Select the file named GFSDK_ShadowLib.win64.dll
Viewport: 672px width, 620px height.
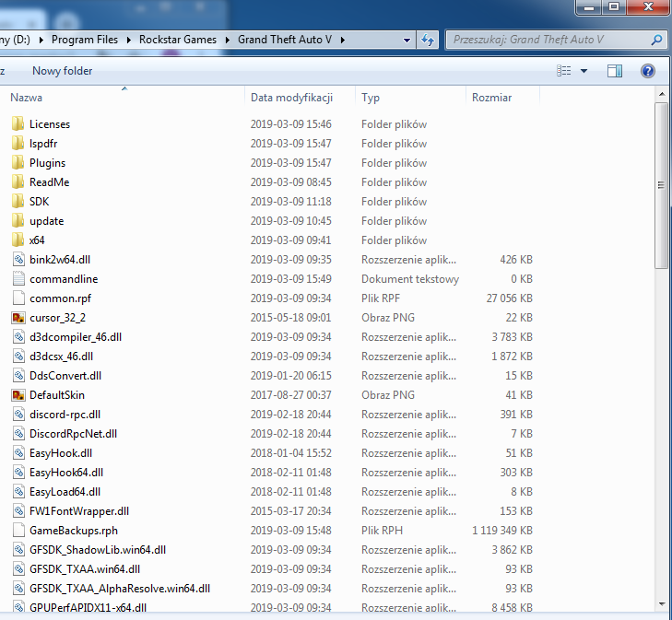pyautogui.click(x=98, y=549)
